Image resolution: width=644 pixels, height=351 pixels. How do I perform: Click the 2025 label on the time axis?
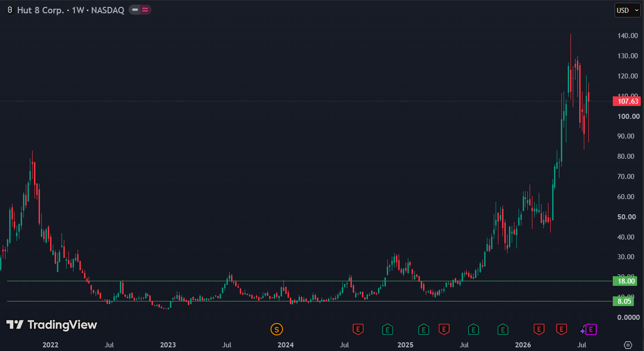[405, 345]
